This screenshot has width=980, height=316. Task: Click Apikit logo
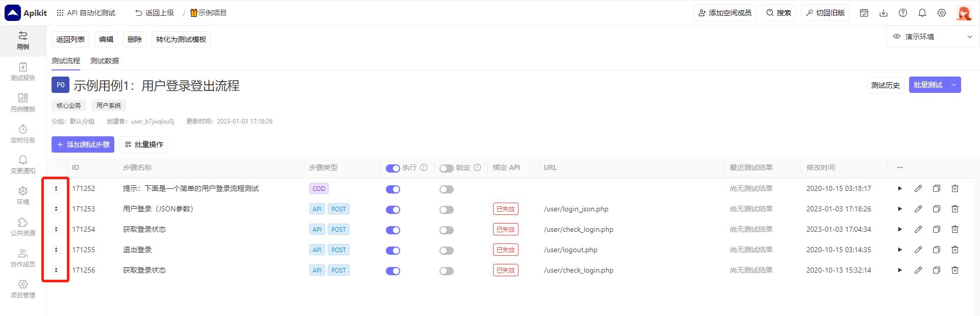tap(26, 13)
